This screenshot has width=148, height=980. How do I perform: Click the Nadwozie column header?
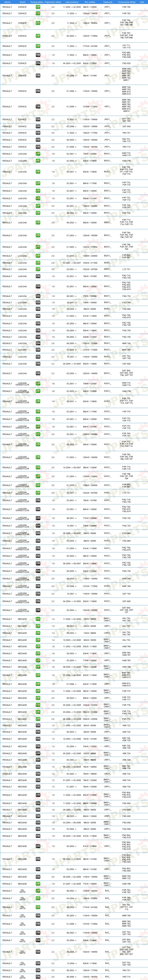[x=108, y=2]
